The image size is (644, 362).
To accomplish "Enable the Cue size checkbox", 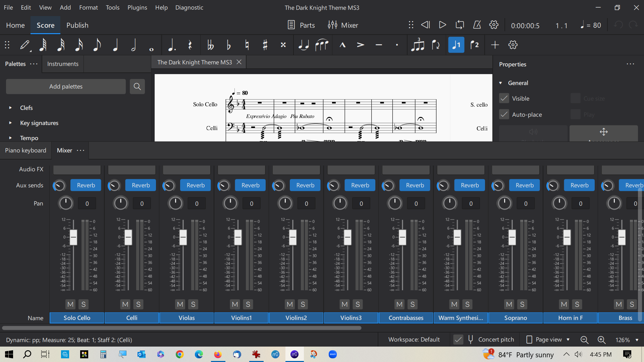I will click(576, 98).
